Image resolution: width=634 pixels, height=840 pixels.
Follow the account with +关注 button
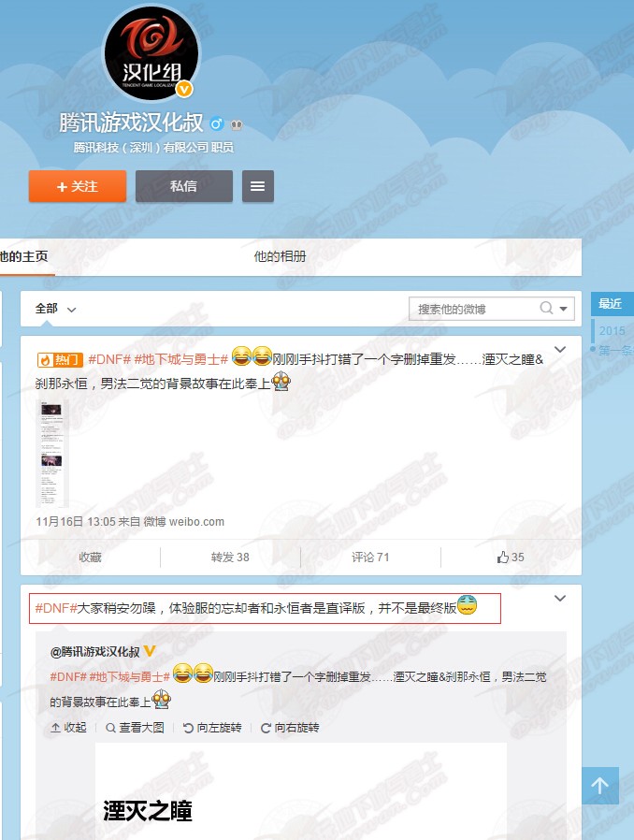click(78, 186)
